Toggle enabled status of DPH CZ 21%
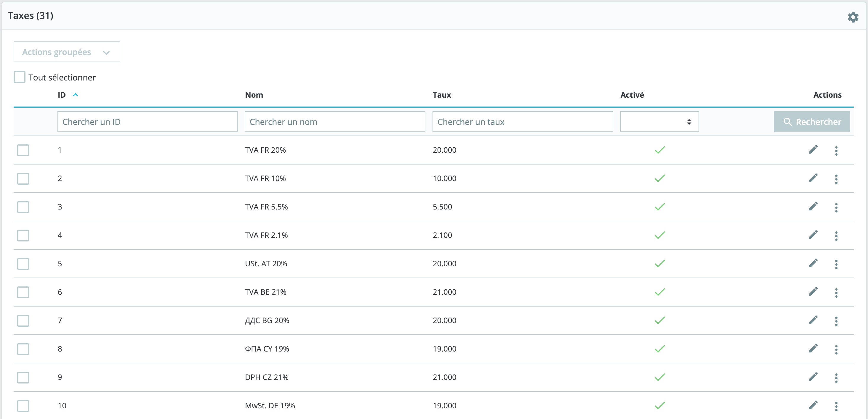 (x=660, y=377)
